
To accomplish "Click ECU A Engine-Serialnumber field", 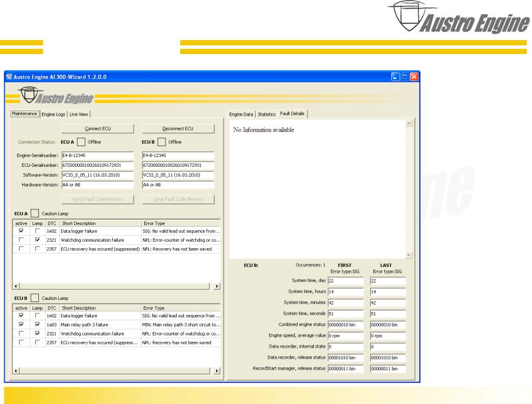I will click(98, 155).
